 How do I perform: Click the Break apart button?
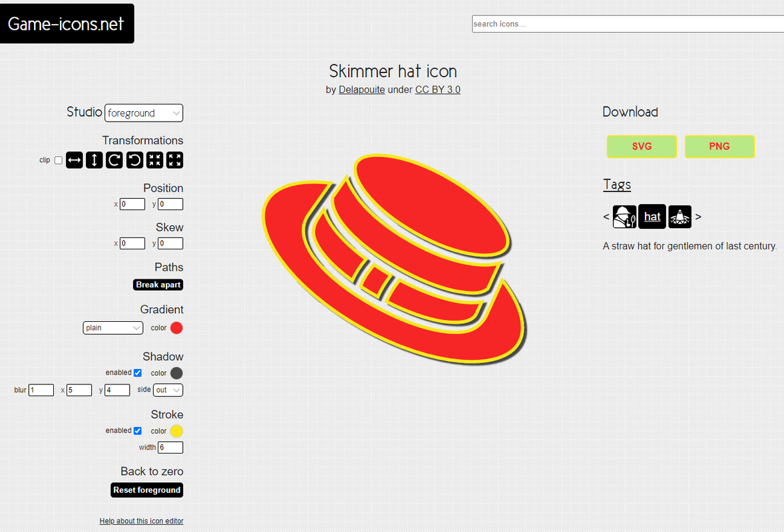coord(158,285)
